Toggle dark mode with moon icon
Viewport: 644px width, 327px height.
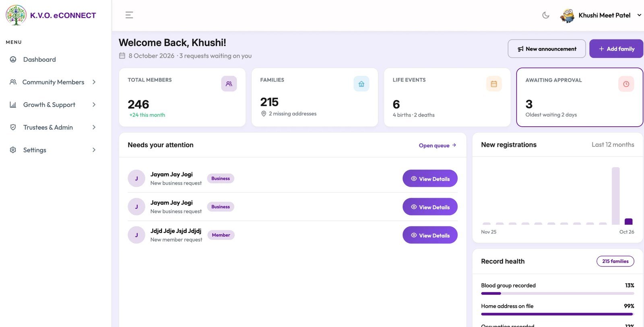[x=546, y=15]
